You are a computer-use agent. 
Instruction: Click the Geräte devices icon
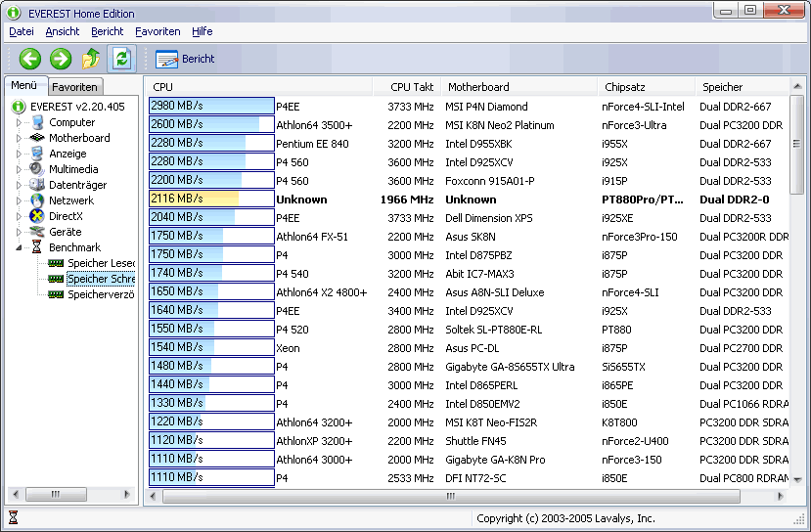[37, 231]
